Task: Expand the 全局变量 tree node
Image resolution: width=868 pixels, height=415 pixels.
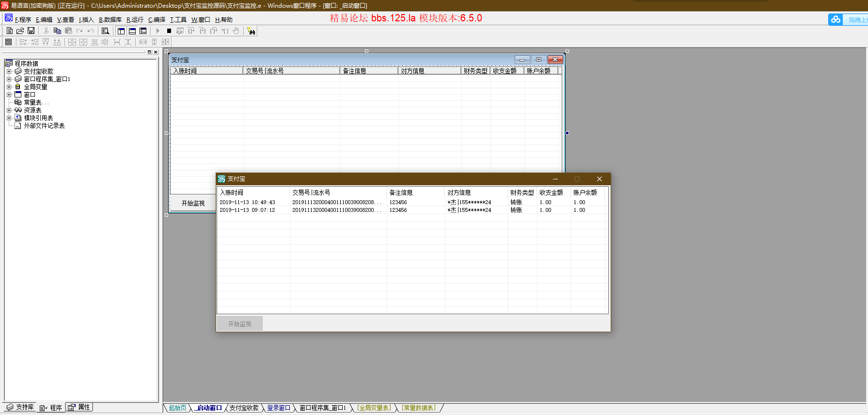Action: pos(9,87)
